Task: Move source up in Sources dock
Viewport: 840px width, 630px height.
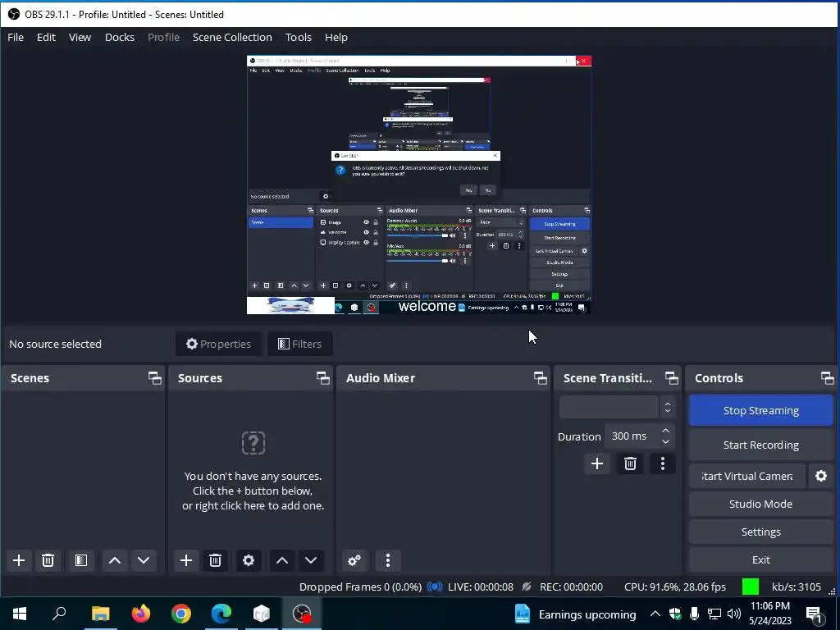Action: (282, 560)
